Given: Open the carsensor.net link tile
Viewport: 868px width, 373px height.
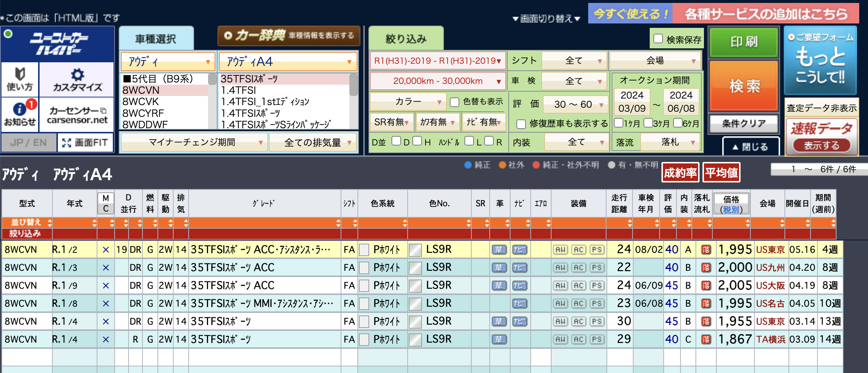Looking at the screenshot, I should [x=77, y=115].
